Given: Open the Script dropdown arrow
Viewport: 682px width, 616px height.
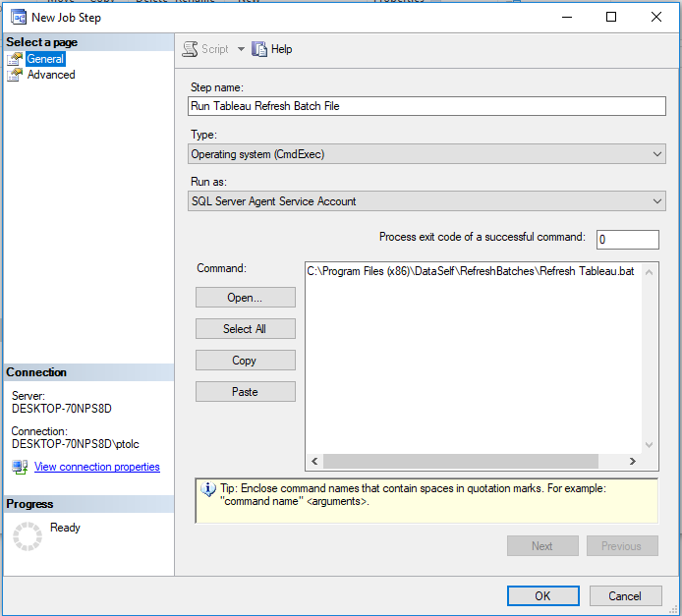Looking at the screenshot, I should pos(241,49).
